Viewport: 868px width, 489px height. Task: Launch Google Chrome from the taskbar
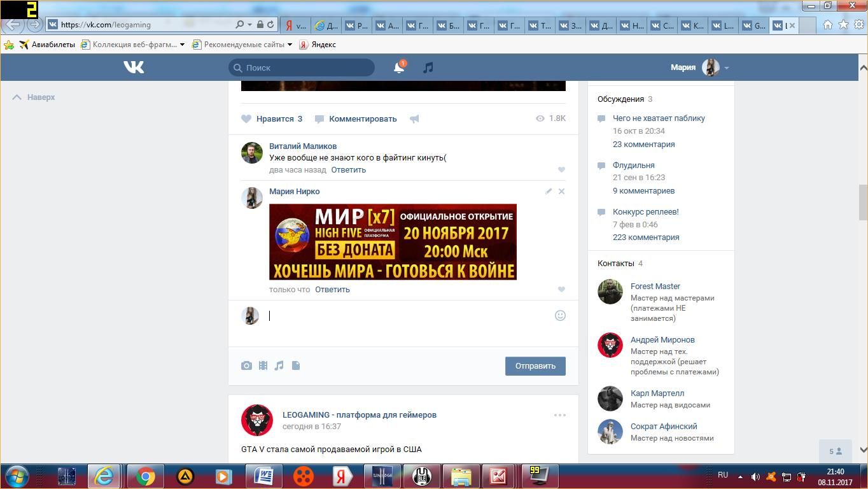pyautogui.click(x=145, y=476)
